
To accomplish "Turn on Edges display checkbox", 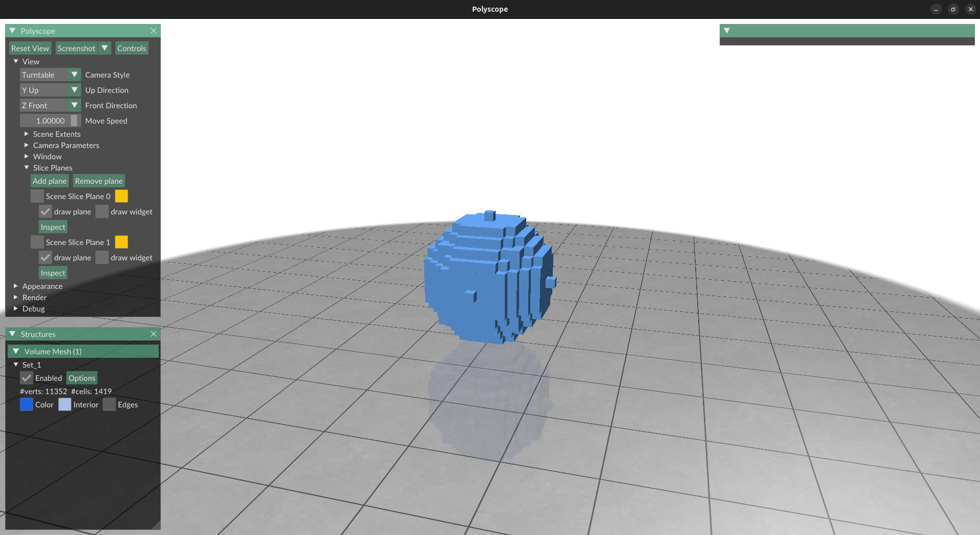I will click(109, 405).
